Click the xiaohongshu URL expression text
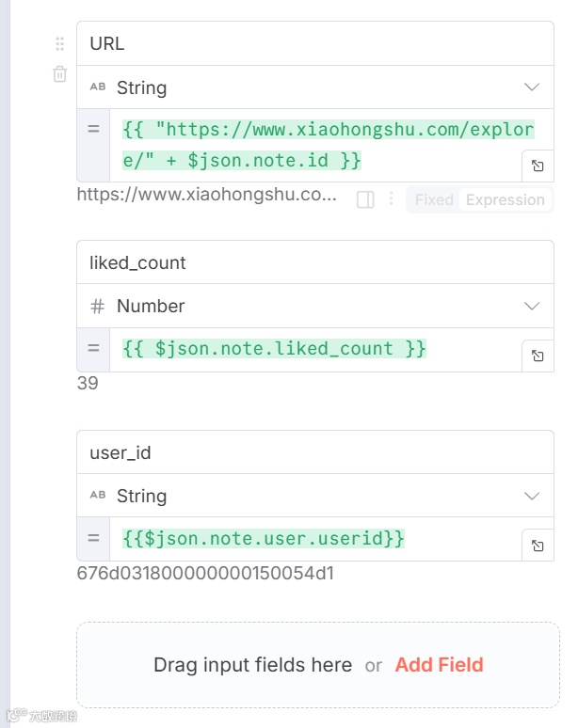The height and width of the screenshot is (728, 578). pos(328,145)
